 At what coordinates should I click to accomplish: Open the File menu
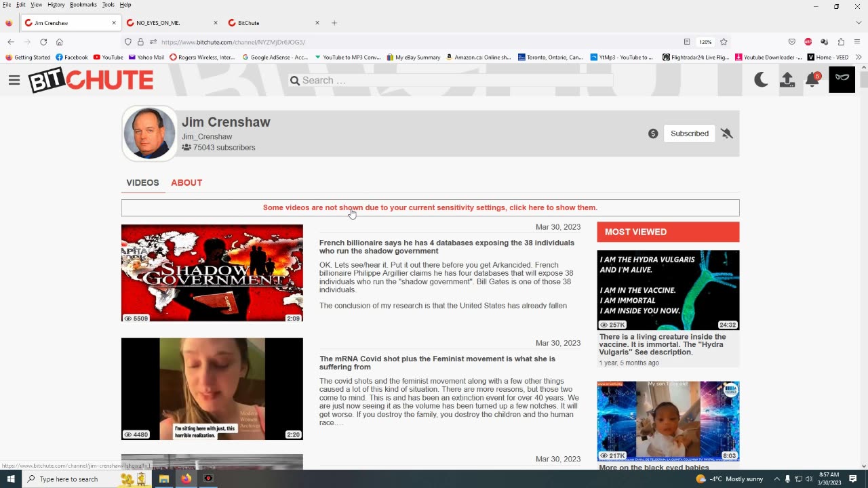click(x=7, y=5)
